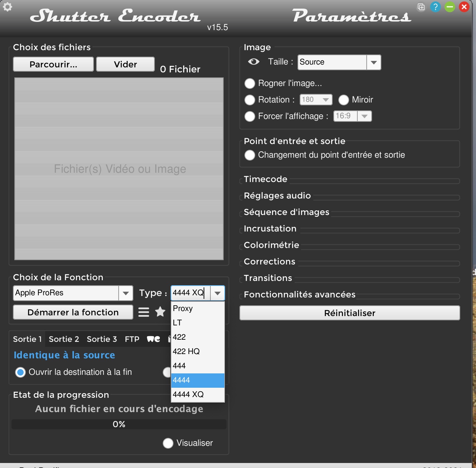Image resolution: width=476 pixels, height=468 pixels.
Task: Choose 4444 XQ from the Type list
Action: tap(198, 395)
